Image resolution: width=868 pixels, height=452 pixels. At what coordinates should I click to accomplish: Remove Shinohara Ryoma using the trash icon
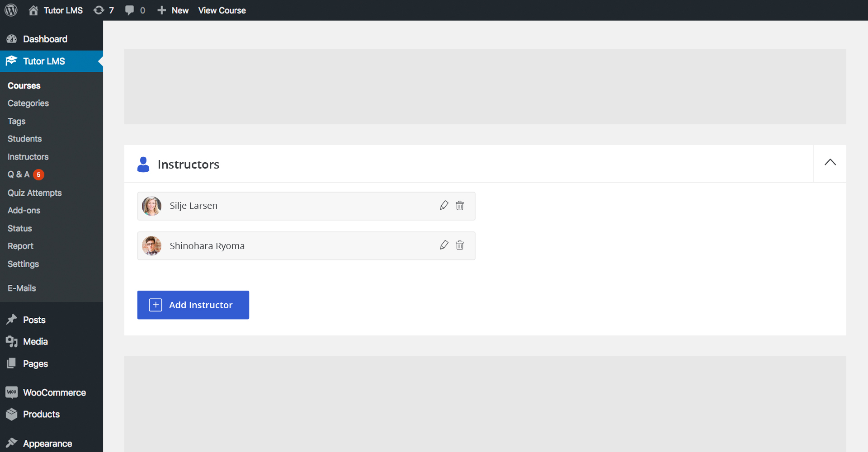pyautogui.click(x=460, y=245)
